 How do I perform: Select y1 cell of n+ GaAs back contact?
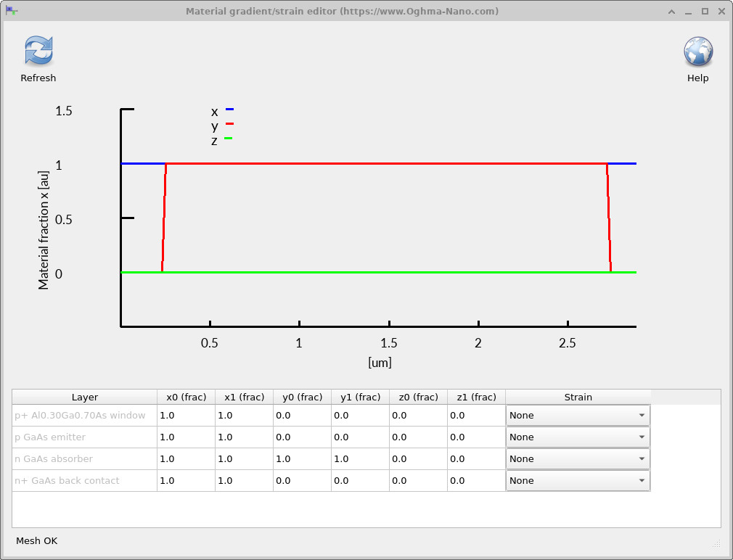click(x=360, y=481)
